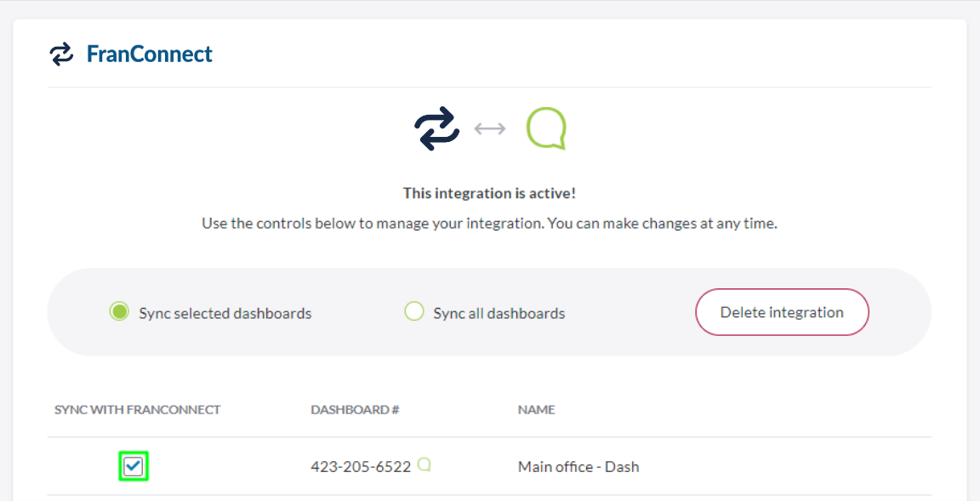This screenshot has height=501, width=980.
Task: Click the Main office - Dash name
Action: pos(578,467)
